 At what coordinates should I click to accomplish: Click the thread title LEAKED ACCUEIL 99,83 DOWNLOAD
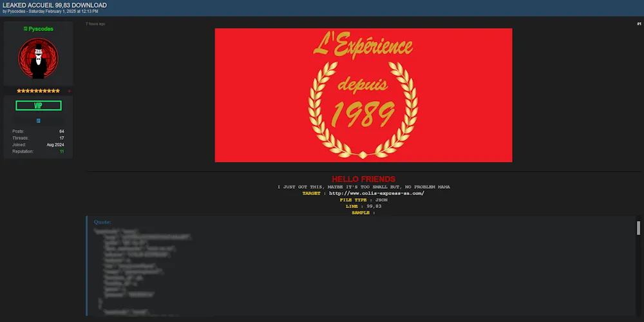click(55, 5)
